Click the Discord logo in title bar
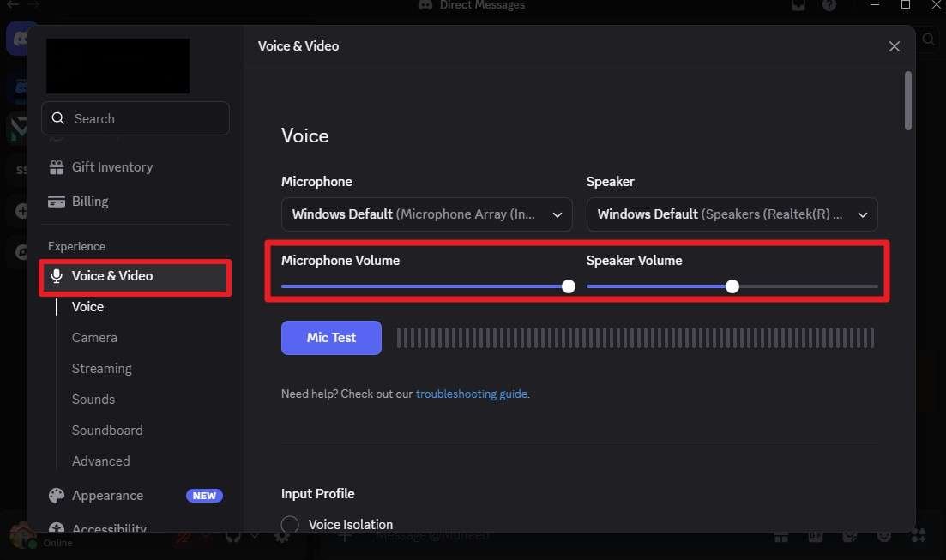The height and width of the screenshot is (560, 946). [x=425, y=5]
